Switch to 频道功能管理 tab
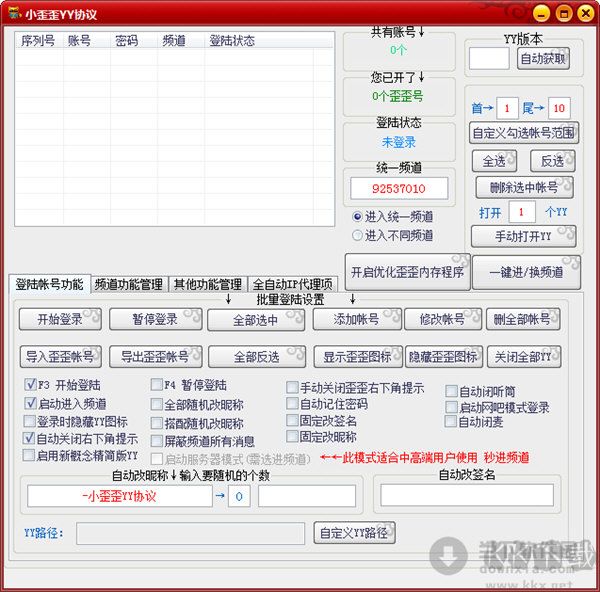Viewport: 600px width, 592px height. [x=128, y=284]
